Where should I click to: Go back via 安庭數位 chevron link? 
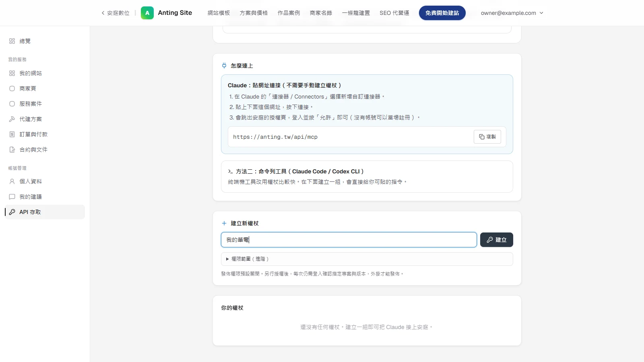click(x=116, y=13)
